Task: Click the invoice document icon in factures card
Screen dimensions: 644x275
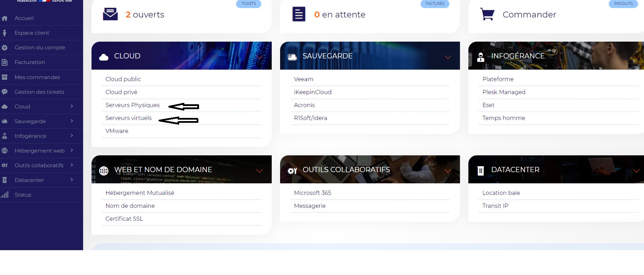Action: tap(299, 14)
